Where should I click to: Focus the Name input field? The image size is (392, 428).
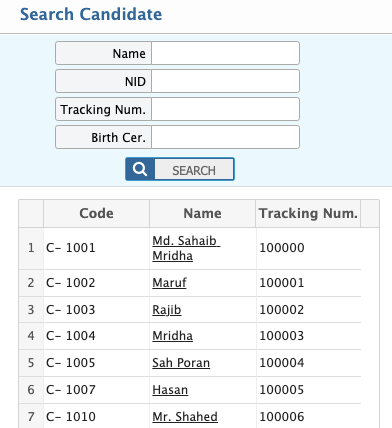point(225,53)
